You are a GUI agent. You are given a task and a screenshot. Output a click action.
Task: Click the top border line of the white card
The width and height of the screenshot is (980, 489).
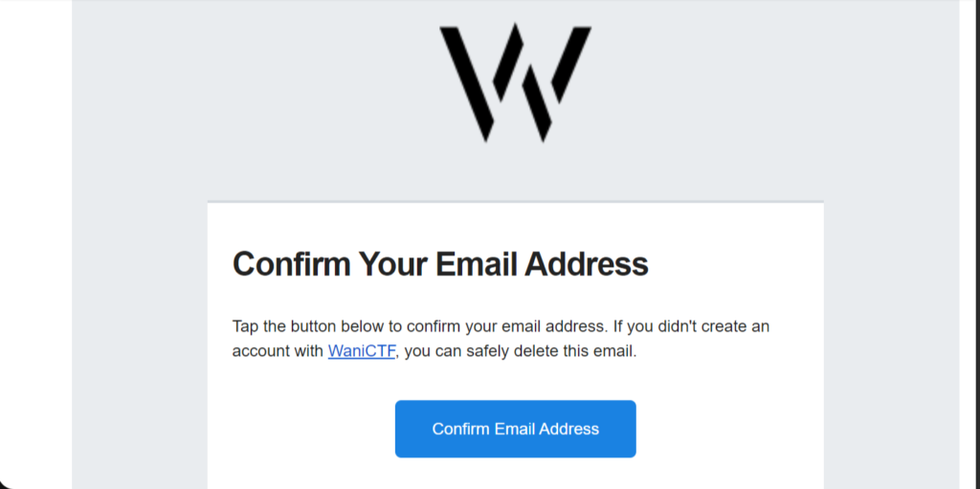point(515,202)
